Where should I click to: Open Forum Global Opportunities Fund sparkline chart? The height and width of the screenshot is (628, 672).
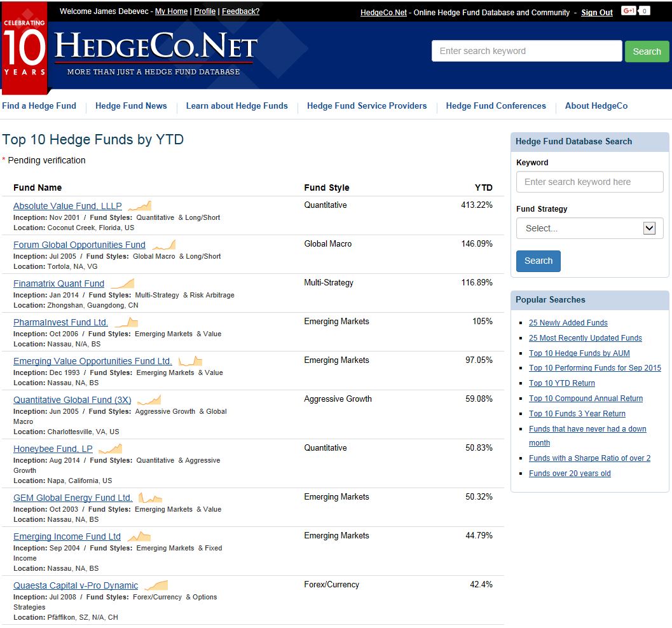[164, 245]
